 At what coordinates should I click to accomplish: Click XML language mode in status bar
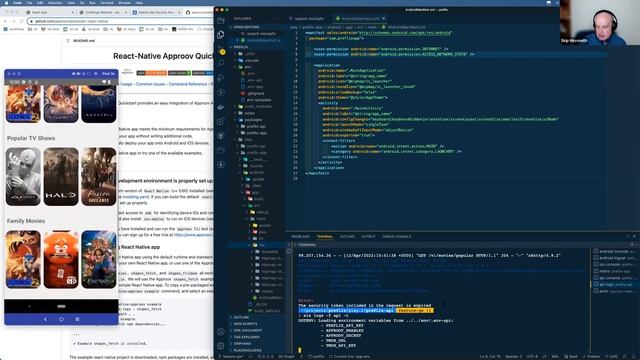click(x=555, y=357)
